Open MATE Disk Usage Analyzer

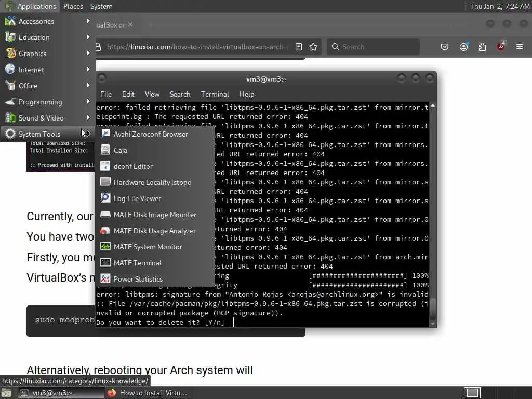(155, 231)
